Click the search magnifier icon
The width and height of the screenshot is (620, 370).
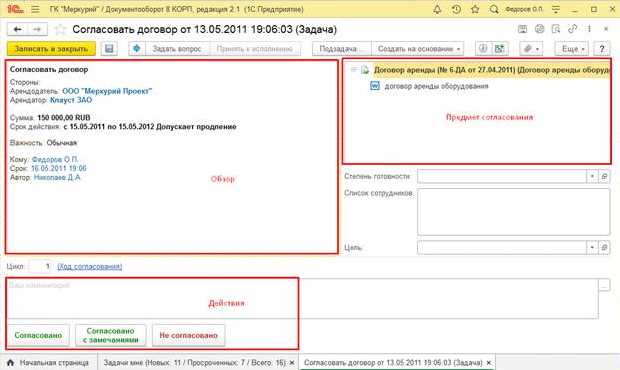494,9
